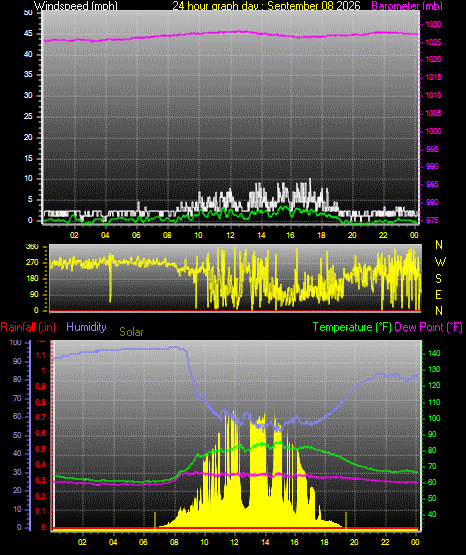Click the Barometer (mb) legend label
Screen dimensions: 466x555
point(407,6)
